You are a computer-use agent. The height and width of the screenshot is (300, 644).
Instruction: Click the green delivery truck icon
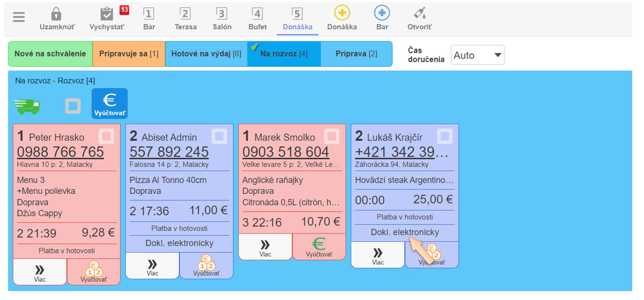[27, 106]
